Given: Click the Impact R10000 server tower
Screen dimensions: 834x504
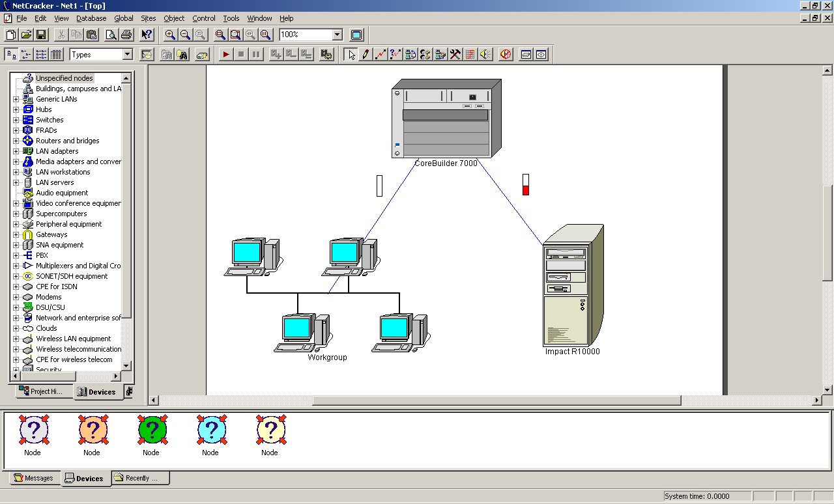Looking at the screenshot, I should point(573,285).
